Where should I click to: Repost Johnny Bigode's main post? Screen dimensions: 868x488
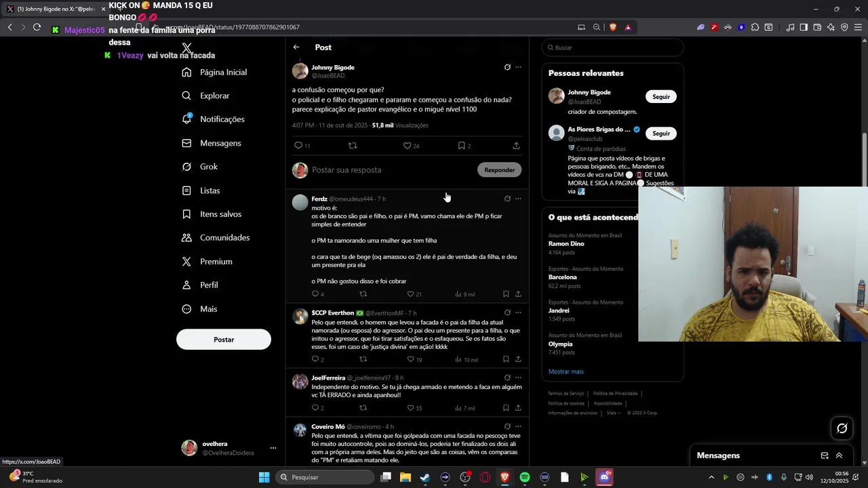click(x=353, y=146)
